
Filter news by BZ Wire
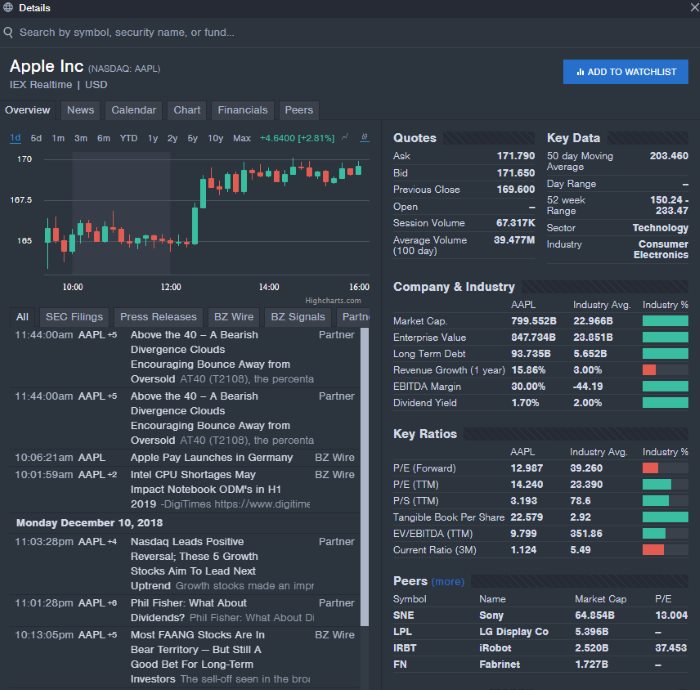pyautogui.click(x=233, y=317)
